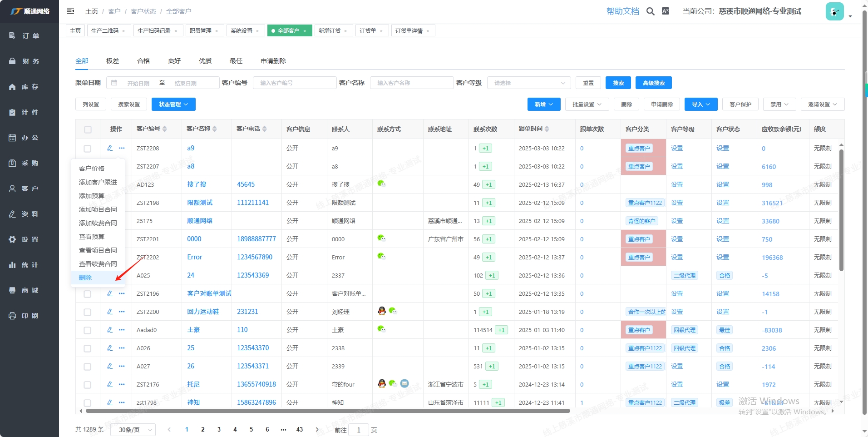Click the 高级搜索 button
The width and height of the screenshot is (868, 437).
[654, 83]
